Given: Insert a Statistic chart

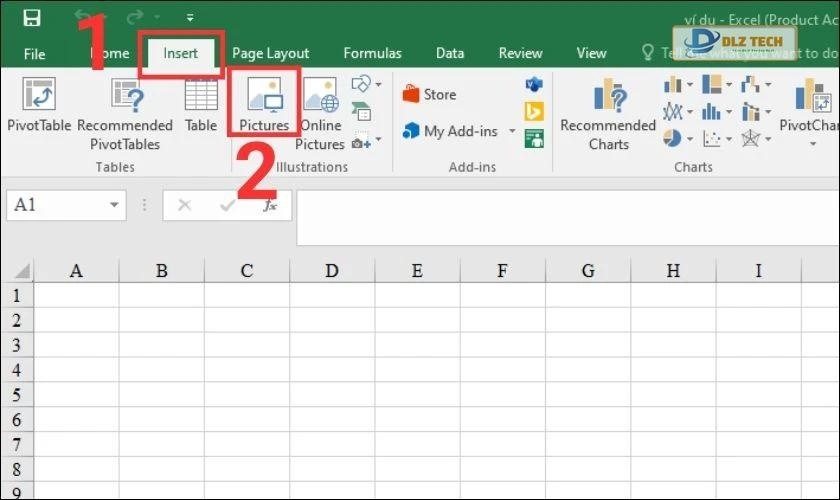Looking at the screenshot, I should [711, 111].
